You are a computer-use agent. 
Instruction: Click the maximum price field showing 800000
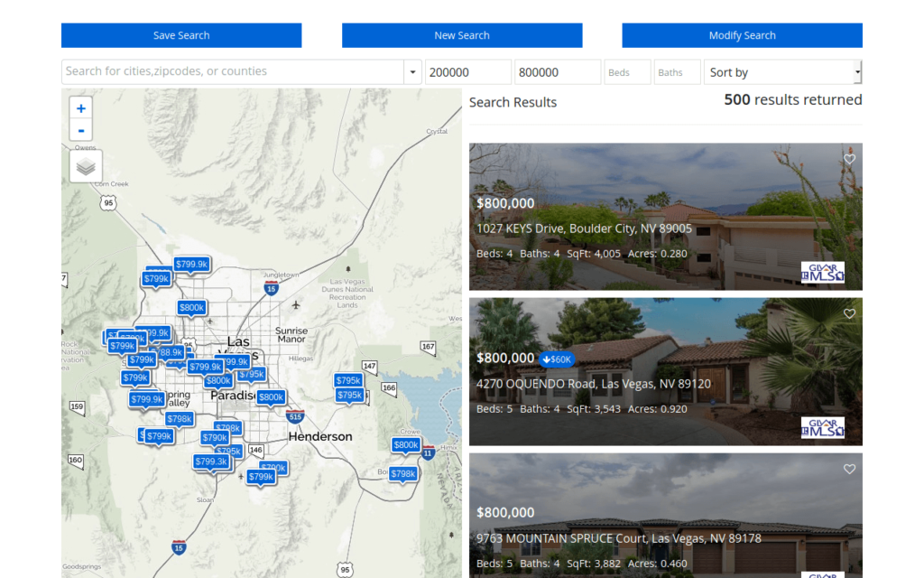point(558,72)
